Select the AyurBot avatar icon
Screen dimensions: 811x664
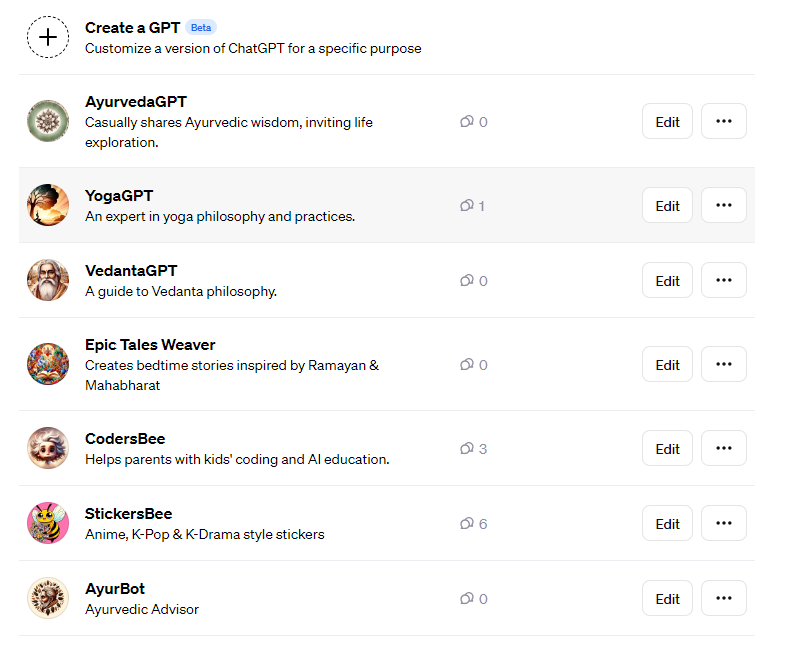[47, 598]
